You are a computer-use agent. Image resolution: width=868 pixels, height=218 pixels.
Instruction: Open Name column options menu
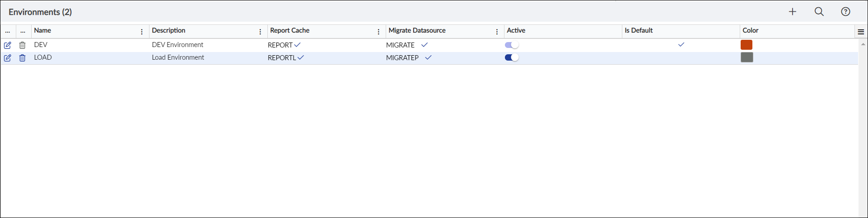pyautogui.click(x=142, y=32)
